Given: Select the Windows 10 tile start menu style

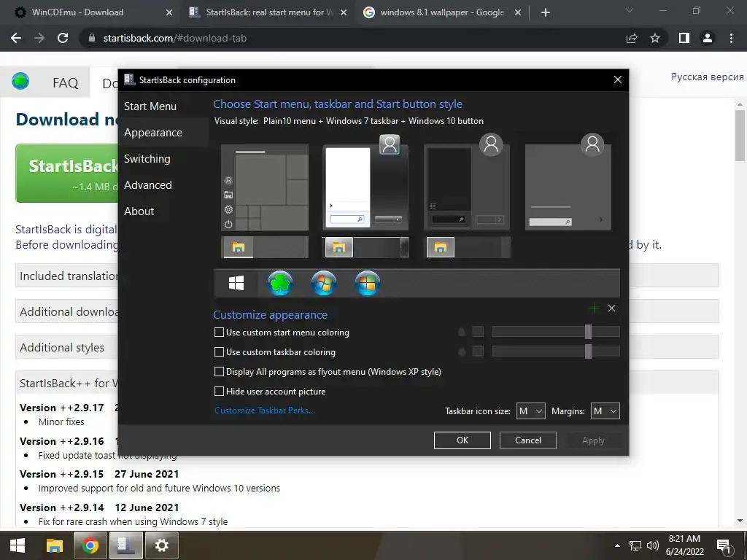Looking at the screenshot, I should tap(265, 187).
